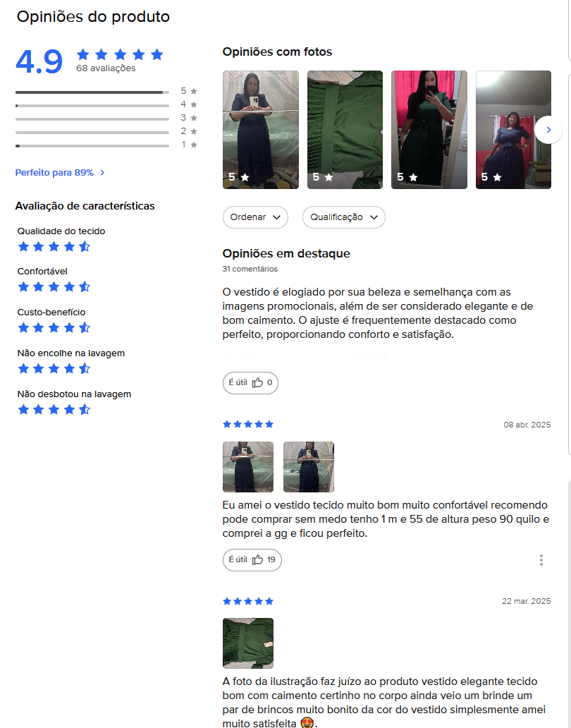Filter reviews by the 1 star row
The width and height of the screenshot is (571, 728).
click(x=106, y=145)
